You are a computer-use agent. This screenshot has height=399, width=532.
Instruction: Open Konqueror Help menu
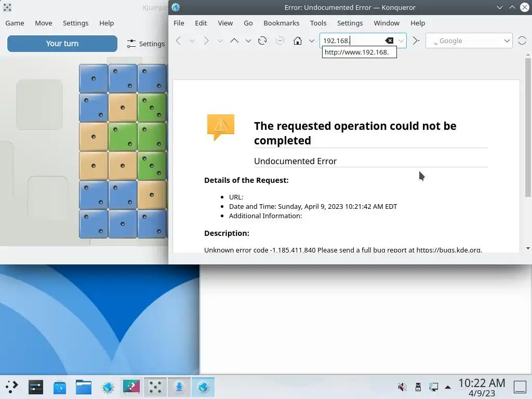tap(418, 23)
